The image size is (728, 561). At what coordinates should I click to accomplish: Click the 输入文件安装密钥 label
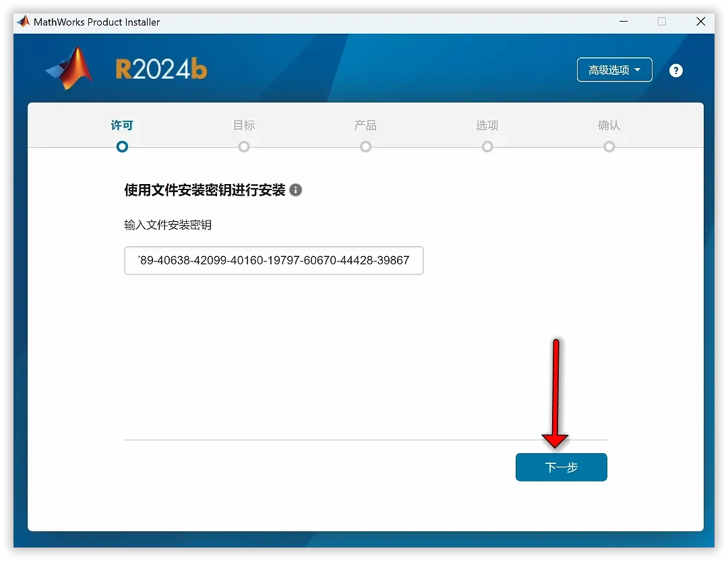(168, 225)
